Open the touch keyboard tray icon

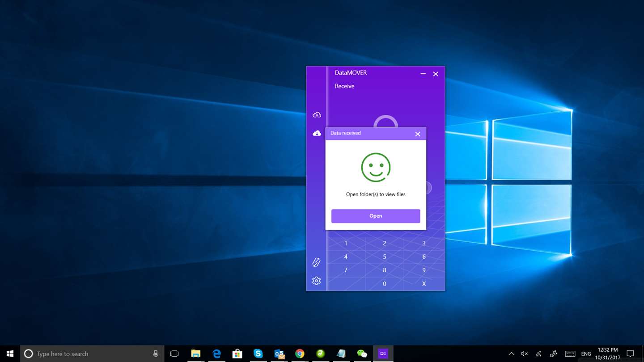click(x=570, y=354)
